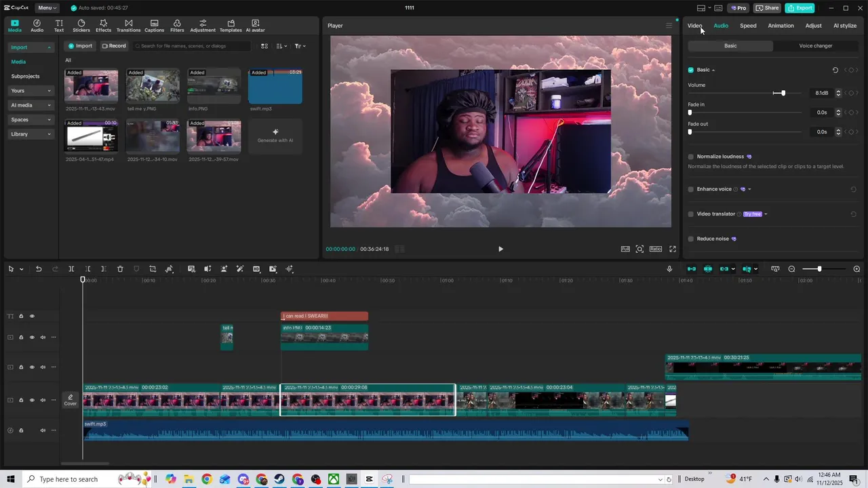Open the Captions panel
The image size is (868, 488).
pos(154,26)
